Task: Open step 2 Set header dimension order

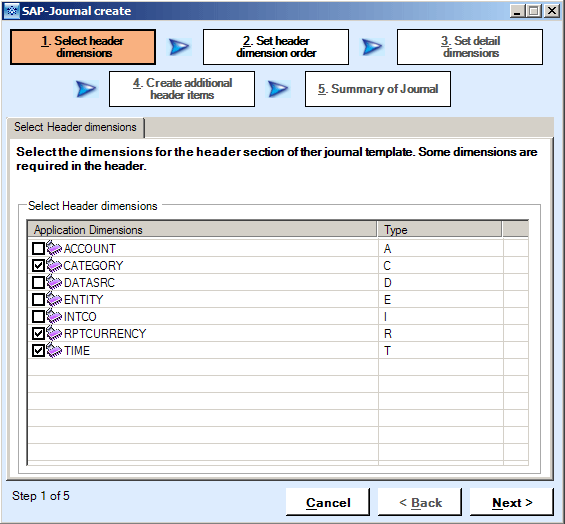Action: tap(276, 47)
